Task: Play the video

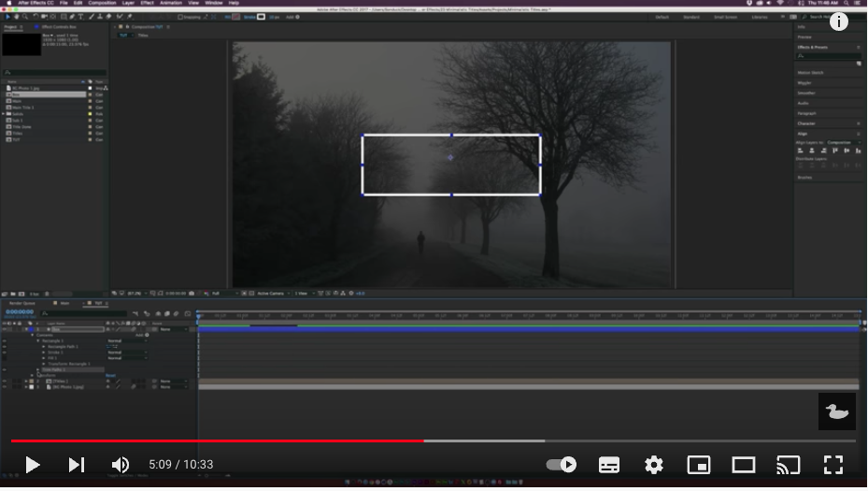Action: pos(32,465)
